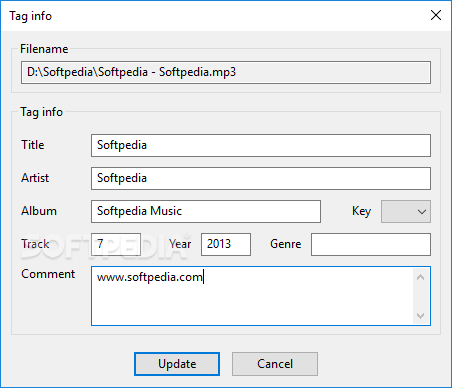This screenshot has height=388, width=452.
Task: Click the Key label
Action: coord(361,211)
